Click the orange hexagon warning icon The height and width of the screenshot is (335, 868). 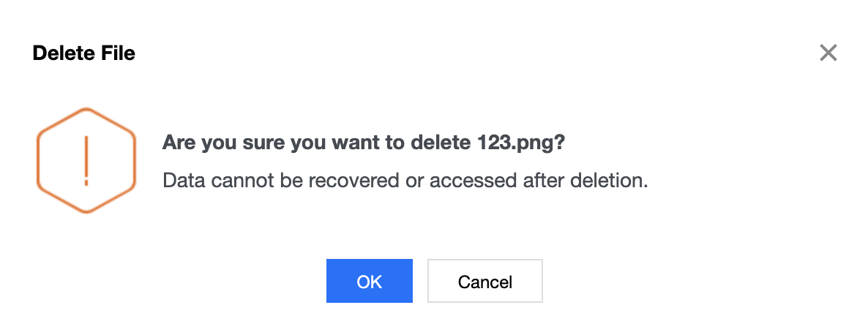[x=86, y=160]
